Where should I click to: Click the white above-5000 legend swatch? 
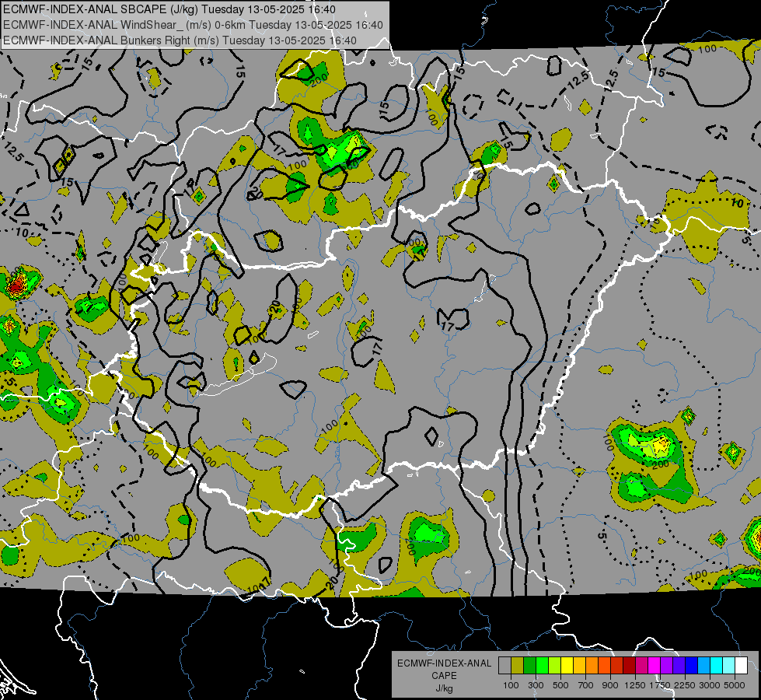pyautogui.click(x=742, y=665)
